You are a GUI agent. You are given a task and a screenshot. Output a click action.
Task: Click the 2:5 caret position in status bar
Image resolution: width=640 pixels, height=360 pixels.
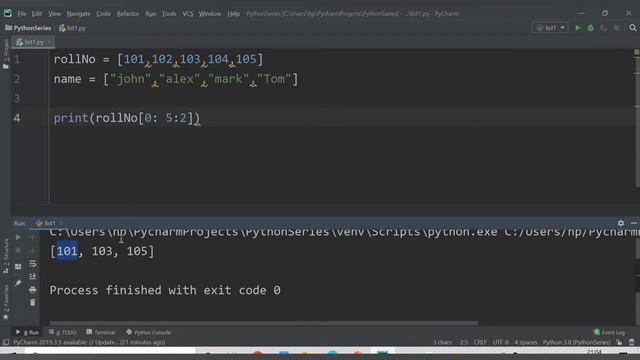click(464, 342)
